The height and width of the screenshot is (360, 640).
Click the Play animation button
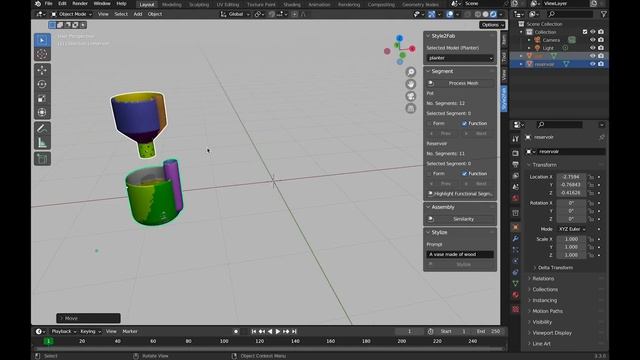tap(278, 331)
